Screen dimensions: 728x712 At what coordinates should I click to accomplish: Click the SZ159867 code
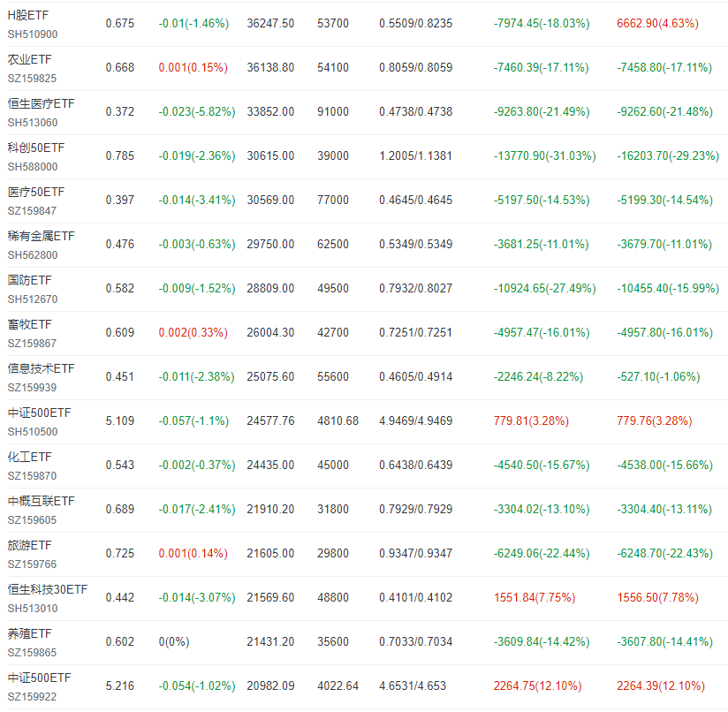point(32,344)
